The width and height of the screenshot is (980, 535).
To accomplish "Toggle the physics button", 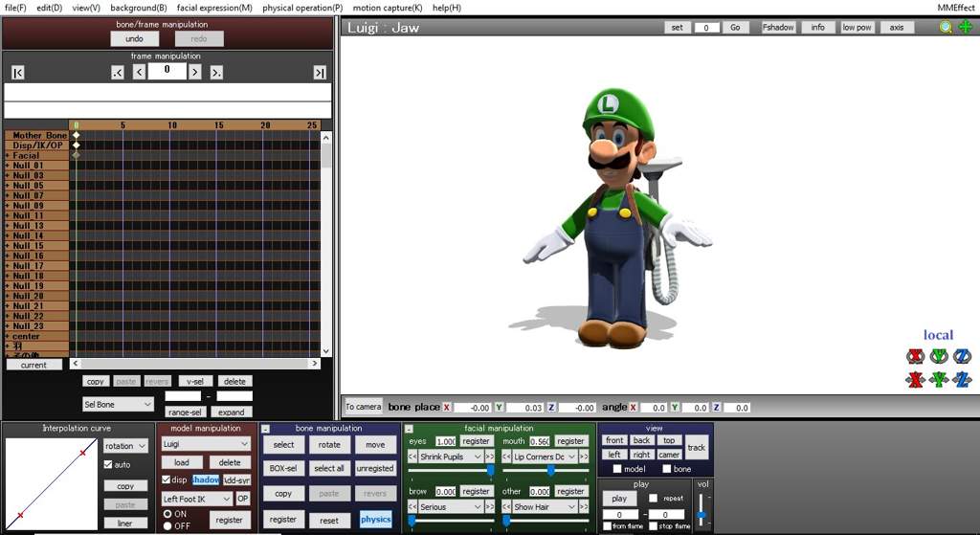I will pyautogui.click(x=375, y=520).
